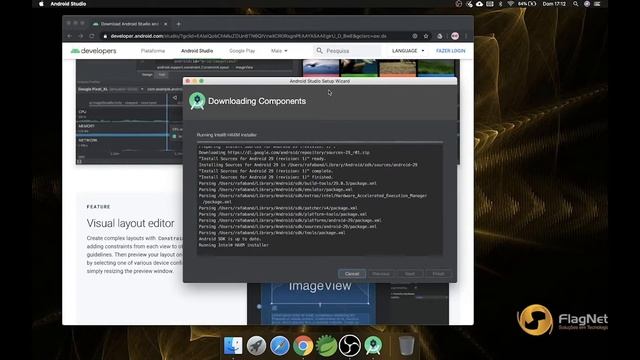Open the Chrome profile avatar
The image size is (640, 360).
(x=455, y=36)
